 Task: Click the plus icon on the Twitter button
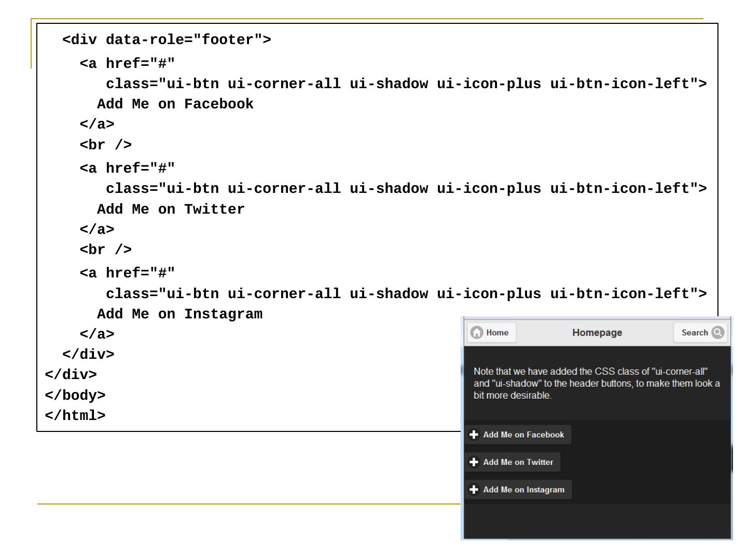[474, 462]
